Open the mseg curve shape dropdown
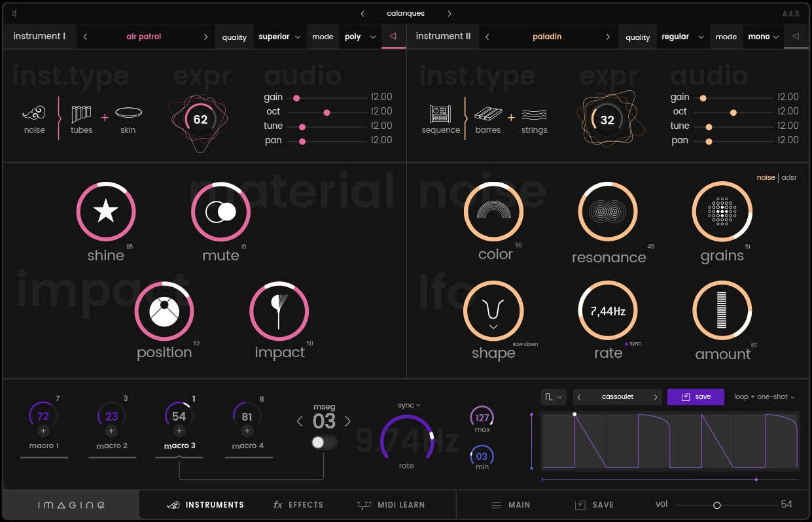812x522 pixels. click(554, 397)
